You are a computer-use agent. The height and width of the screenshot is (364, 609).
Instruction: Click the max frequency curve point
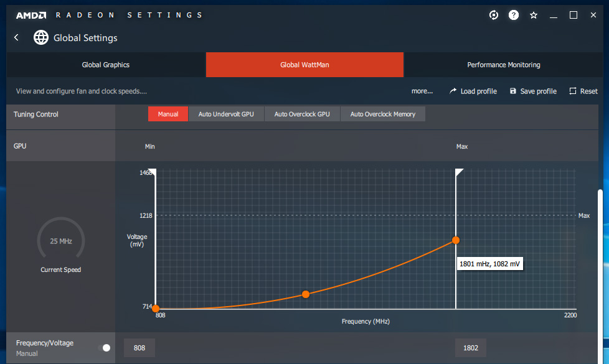click(x=456, y=240)
